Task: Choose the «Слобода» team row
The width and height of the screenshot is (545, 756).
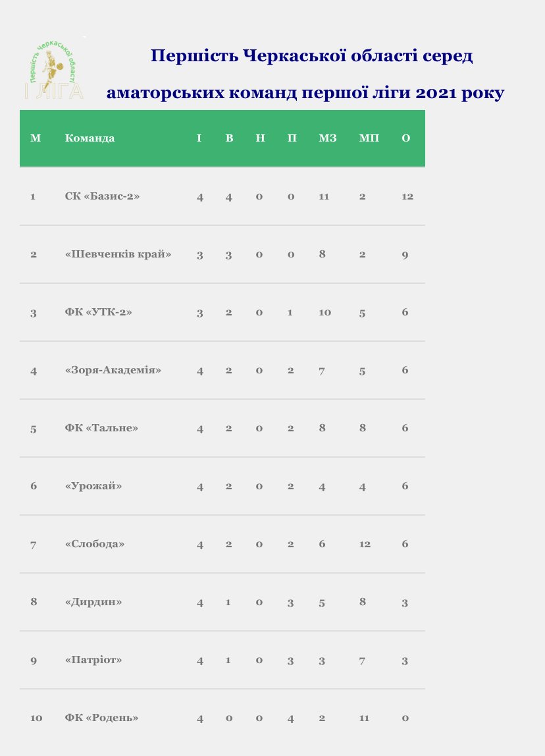Action: click(222, 544)
